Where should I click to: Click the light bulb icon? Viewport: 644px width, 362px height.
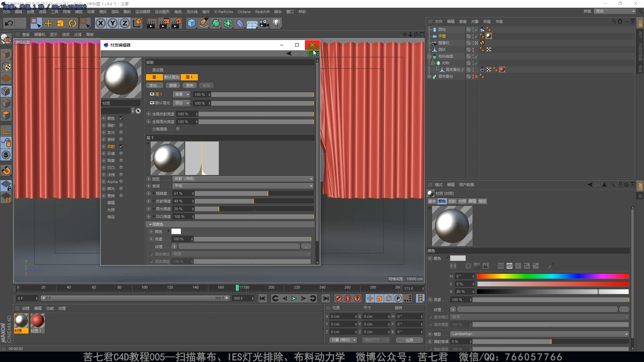pyautogui.click(x=276, y=23)
